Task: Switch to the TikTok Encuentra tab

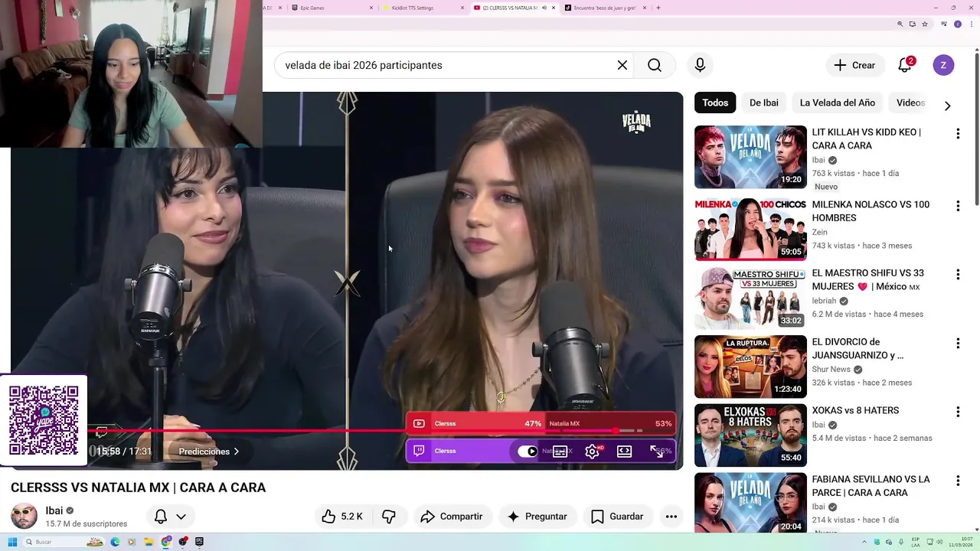Action: tap(605, 8)
